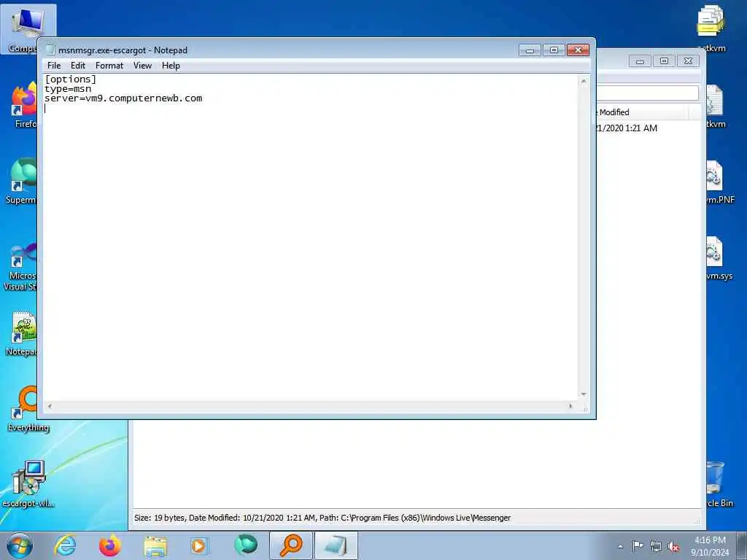Open the Windows Start menu

pos(20,545)
